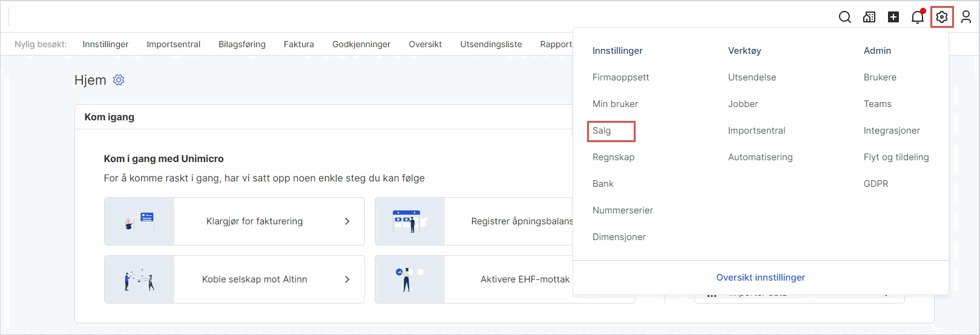Open Automatisering tool
Image resolution: width=980 pixels, height=335 pixels.
click(x=760, y=157)
